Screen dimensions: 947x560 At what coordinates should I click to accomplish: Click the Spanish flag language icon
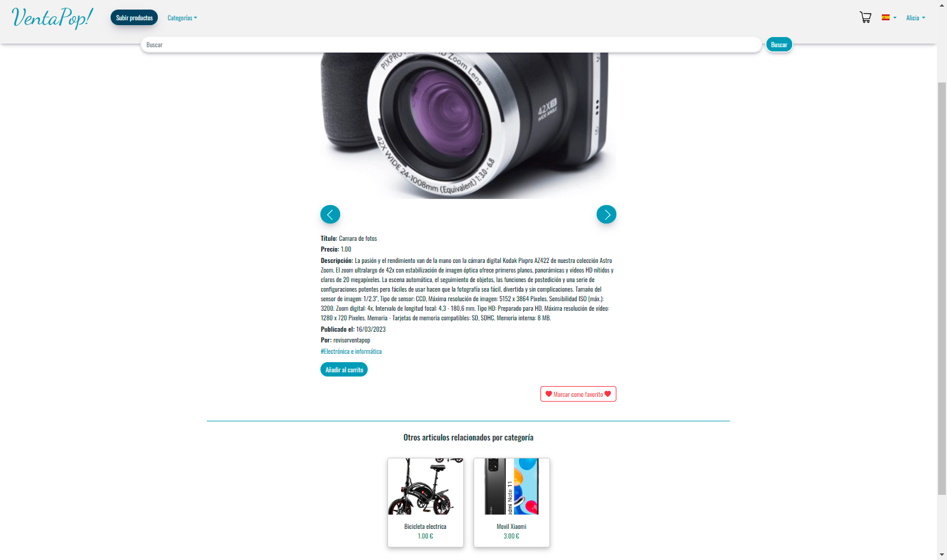(x=885, y=17)
